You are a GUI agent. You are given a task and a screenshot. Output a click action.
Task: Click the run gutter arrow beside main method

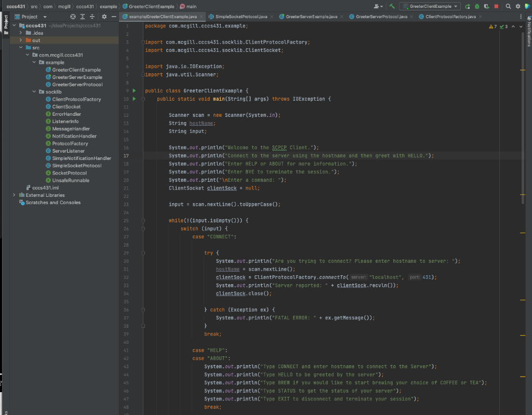pyautogui.click(x=135, y=99)
